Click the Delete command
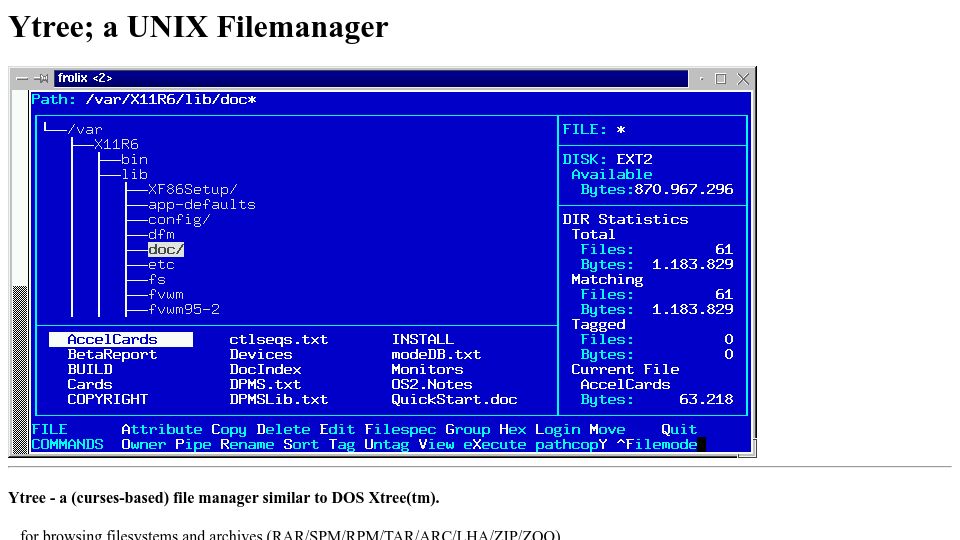Screen dimensions: 960x540 click(x=283, y=429)
